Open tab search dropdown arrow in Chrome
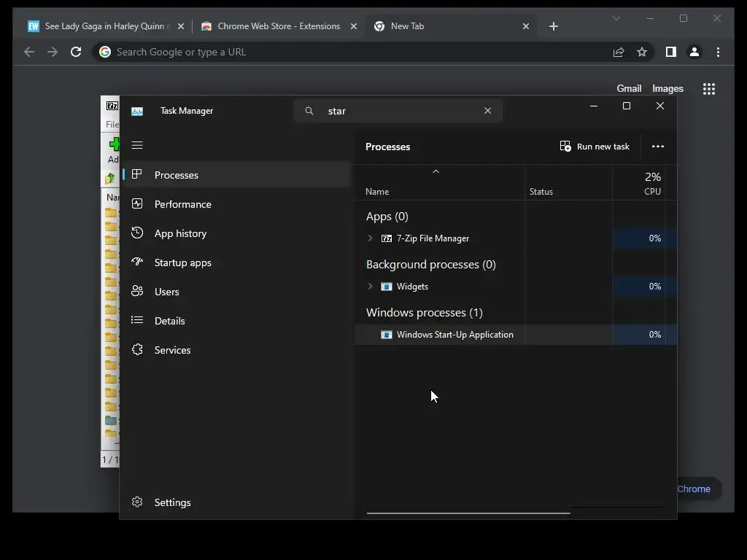This screenshot has height=560, width=747. (616, 18)
